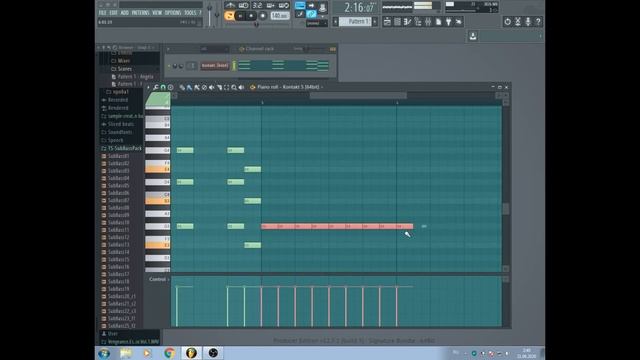Click the 140 tempo display
The image size is (640, 360).
280,16
